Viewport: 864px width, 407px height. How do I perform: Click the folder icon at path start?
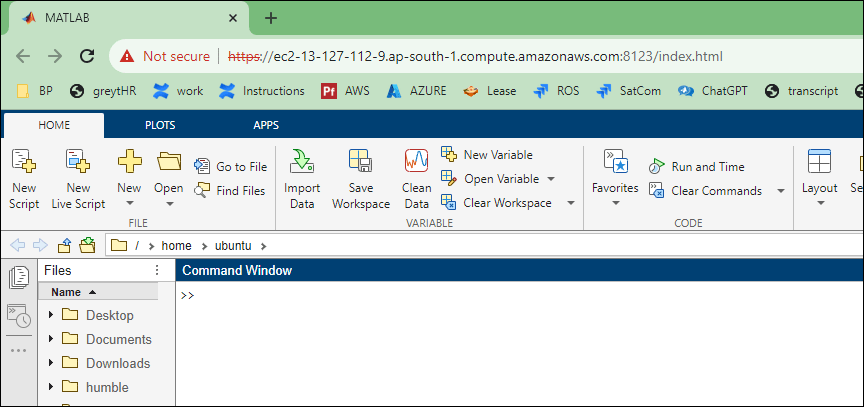pyautogui.click(x=119, y=245)
